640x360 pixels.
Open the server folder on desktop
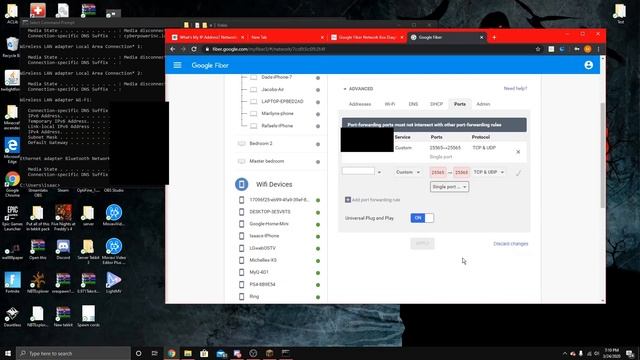(88, 216)
